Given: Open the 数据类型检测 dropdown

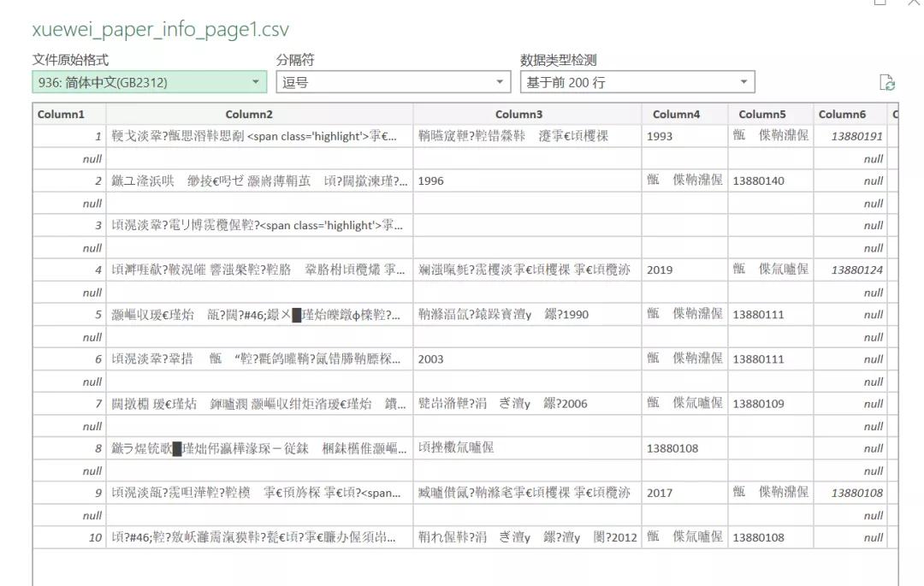Looking at the screenshot, I should point(743,80).
